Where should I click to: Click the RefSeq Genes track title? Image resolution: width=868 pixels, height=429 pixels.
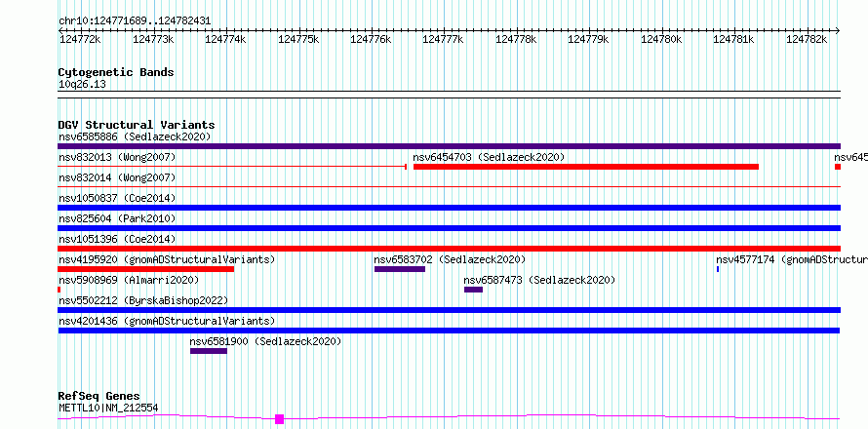[x=99, y=396]
